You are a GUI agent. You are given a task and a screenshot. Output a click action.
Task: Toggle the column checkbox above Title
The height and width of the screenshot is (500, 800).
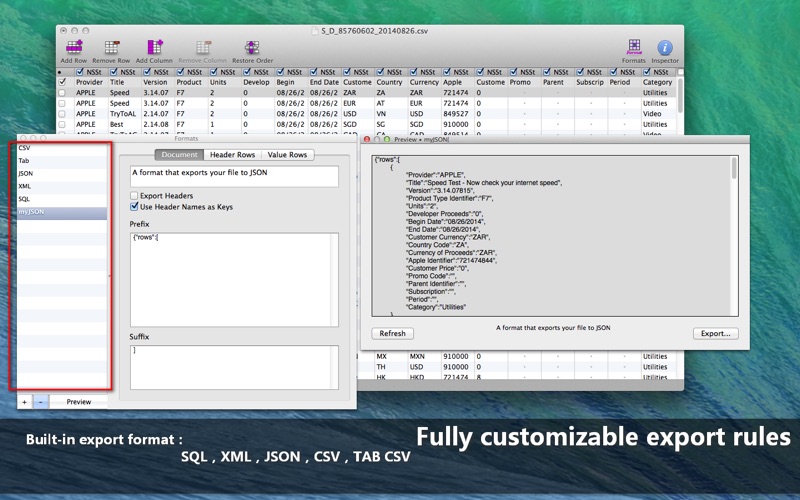(x=113, y=72)
